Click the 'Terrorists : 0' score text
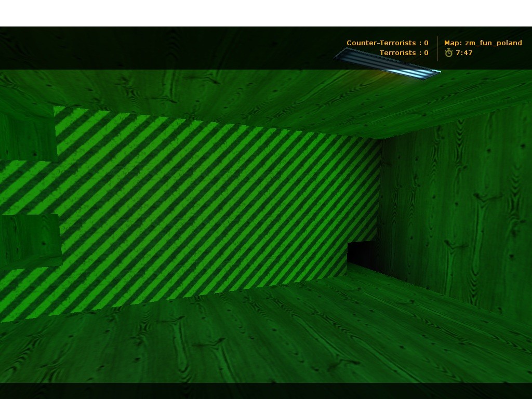 pos(404,52)
